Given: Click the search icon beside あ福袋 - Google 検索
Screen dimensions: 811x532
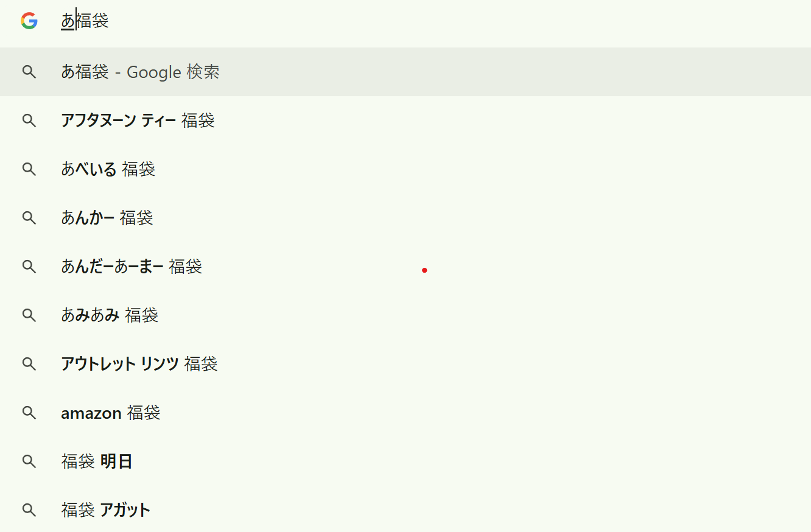Looking at the screenshot, I should (x=29, y=72).
